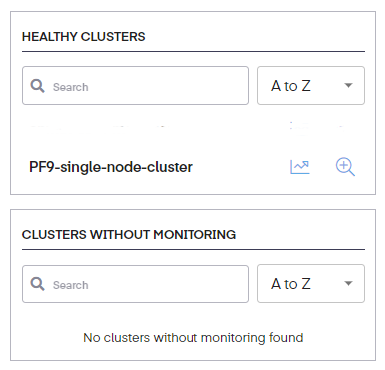Click the 'A to Z' label in Healthy Clusters
Screen dimensions: 385x370
tap(291, 86)
